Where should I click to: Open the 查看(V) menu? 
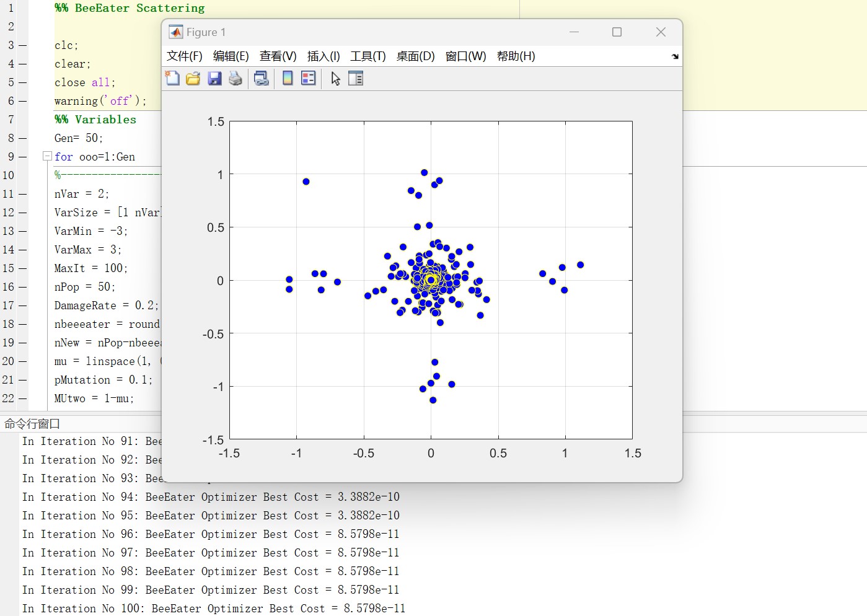tap(278, 56)
